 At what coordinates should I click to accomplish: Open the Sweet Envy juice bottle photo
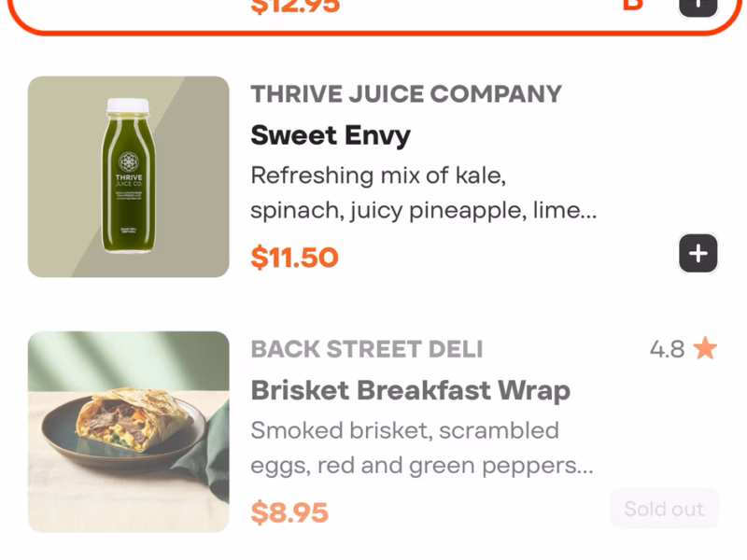(129, 177)
